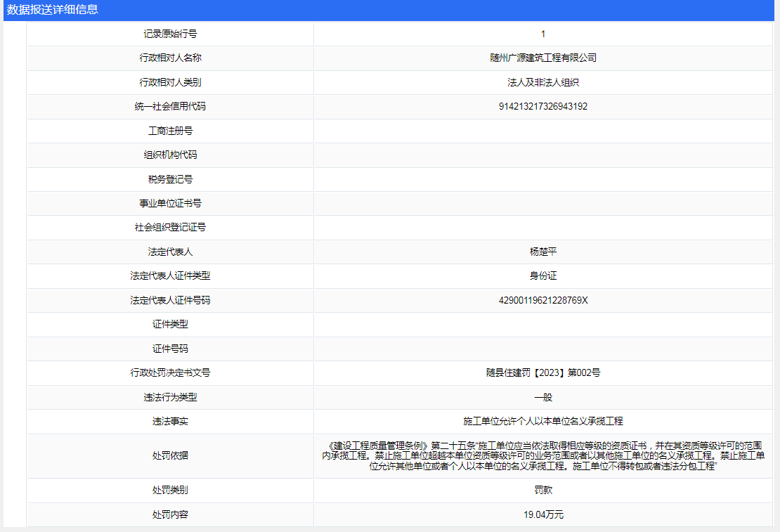The image size is (780, 532).
Task: Select the 法定代表人证件号码 label
Action: 170,300
